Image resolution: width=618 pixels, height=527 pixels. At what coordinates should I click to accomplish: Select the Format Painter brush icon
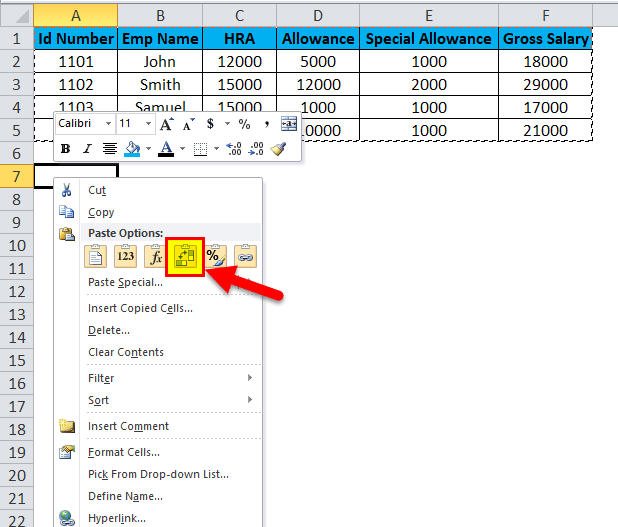(x=278, y=149)
